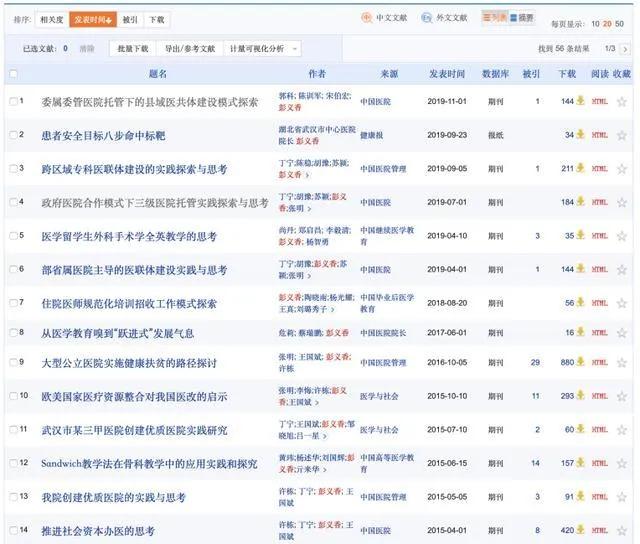This screenshot has height=544, width=640.
Task: Download article 1 via yellow arrow icon
Action: point(580,101)
